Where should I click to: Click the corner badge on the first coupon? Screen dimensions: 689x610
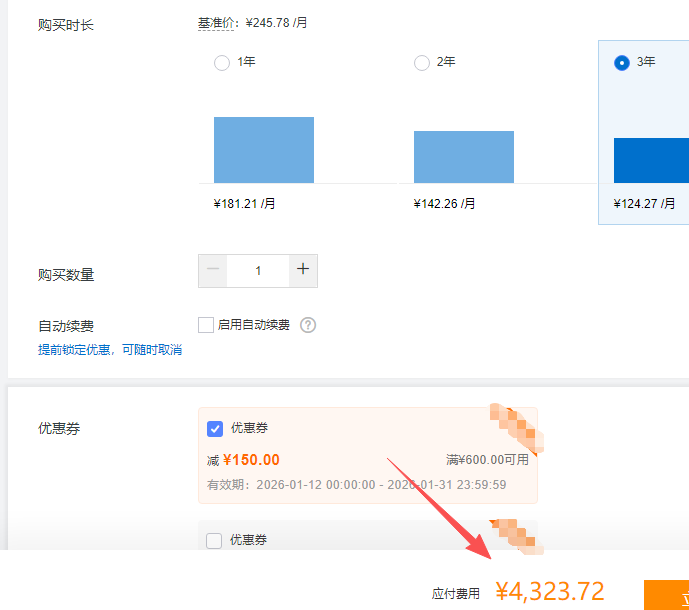click(516, 424)
